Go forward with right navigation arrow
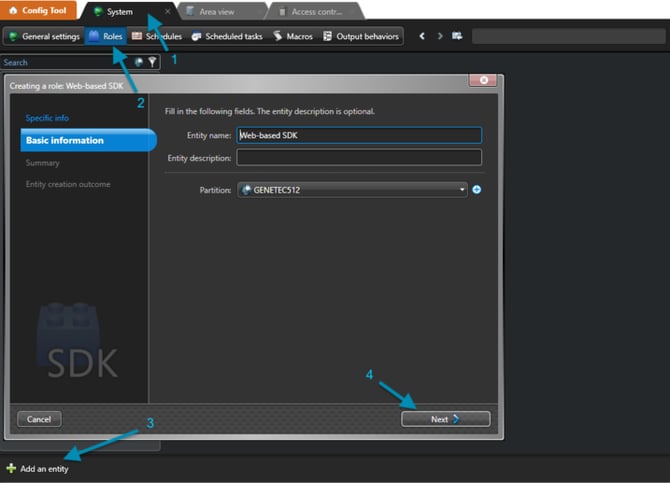The width and height of the screenshot is (670, 483). click(x=440, y=36)
